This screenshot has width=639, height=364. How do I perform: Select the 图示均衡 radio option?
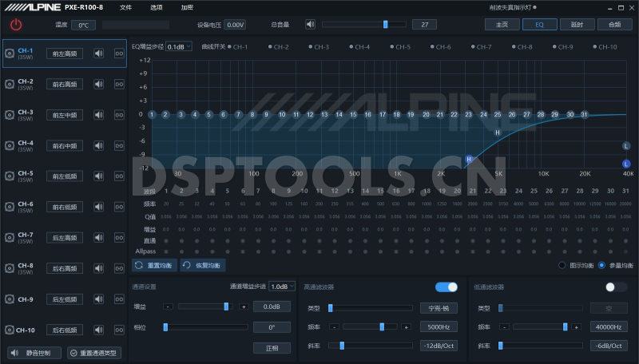click(562, 265)
